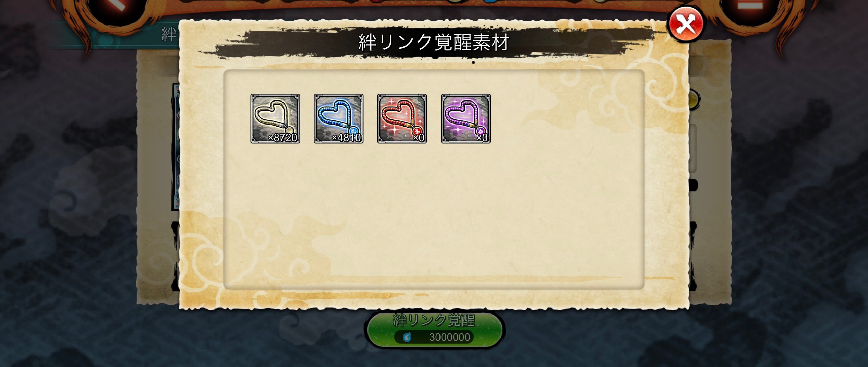The height and width of the screenshot is (367, 868).
Task: Tap the purple material's ×0 count
Action: point(482,138)
